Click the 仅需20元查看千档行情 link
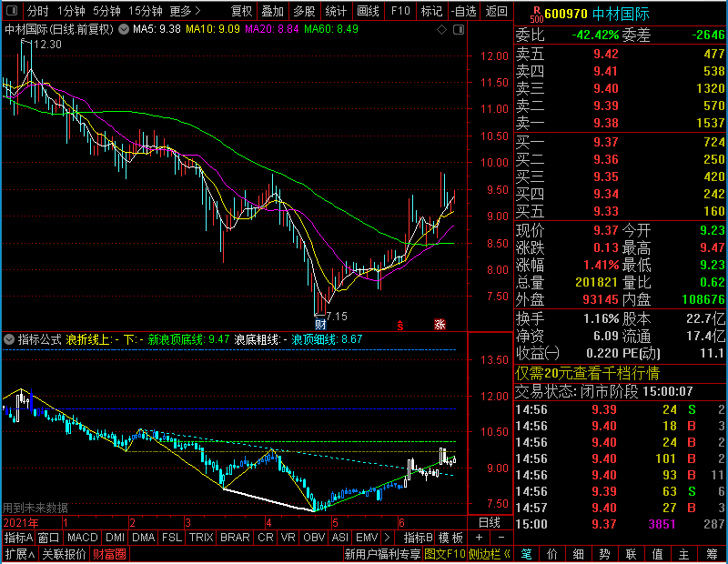The width and height of the screenshot is (728, 564). (587, 373)
